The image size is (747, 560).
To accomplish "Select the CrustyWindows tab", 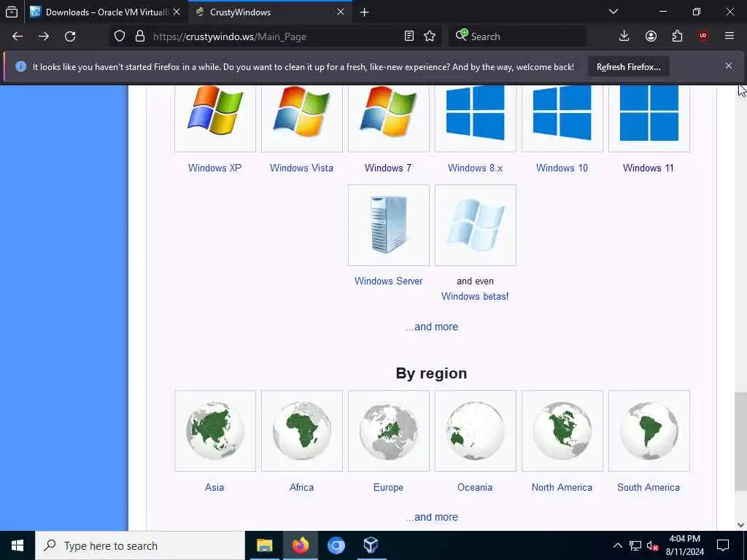I will (270, 12).
